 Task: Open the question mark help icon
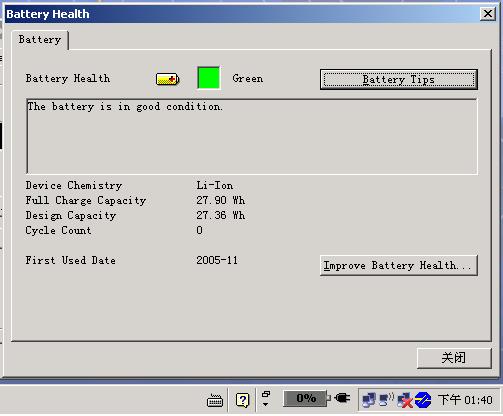[242, 400]
